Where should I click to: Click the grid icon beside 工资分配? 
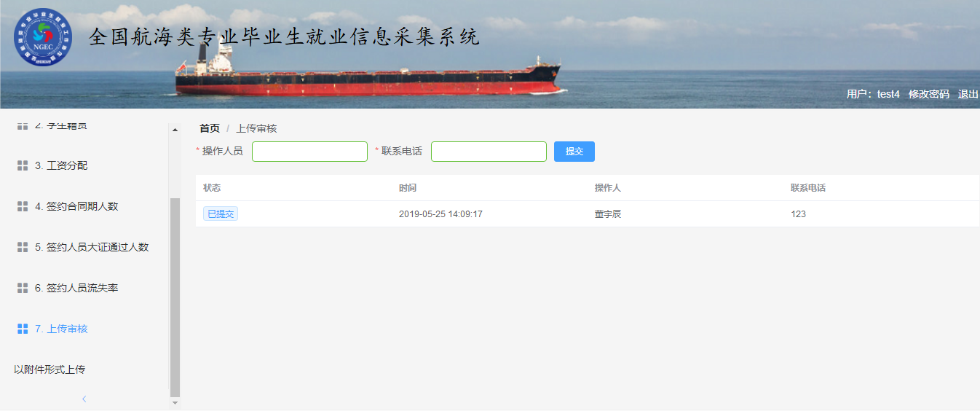(x=23, y=165)
